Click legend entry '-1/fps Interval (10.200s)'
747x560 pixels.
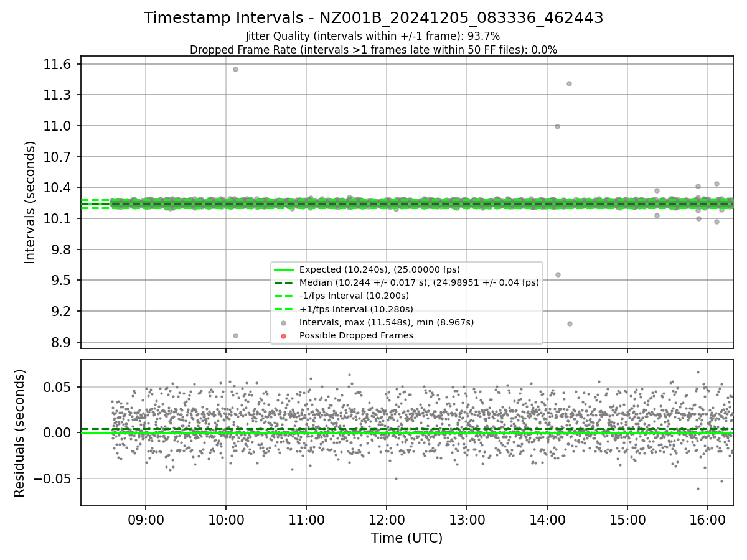(354, 296)
